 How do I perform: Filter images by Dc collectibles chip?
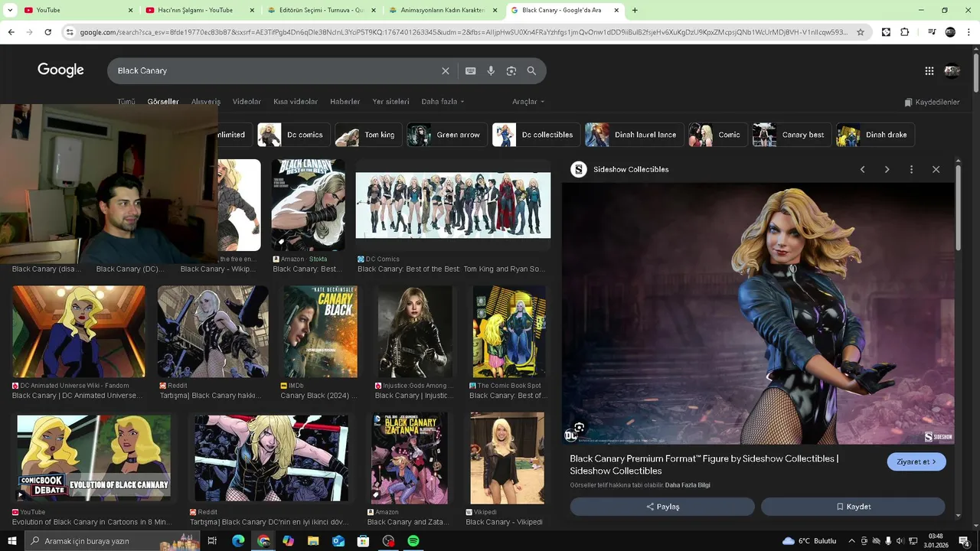point(536,135)
